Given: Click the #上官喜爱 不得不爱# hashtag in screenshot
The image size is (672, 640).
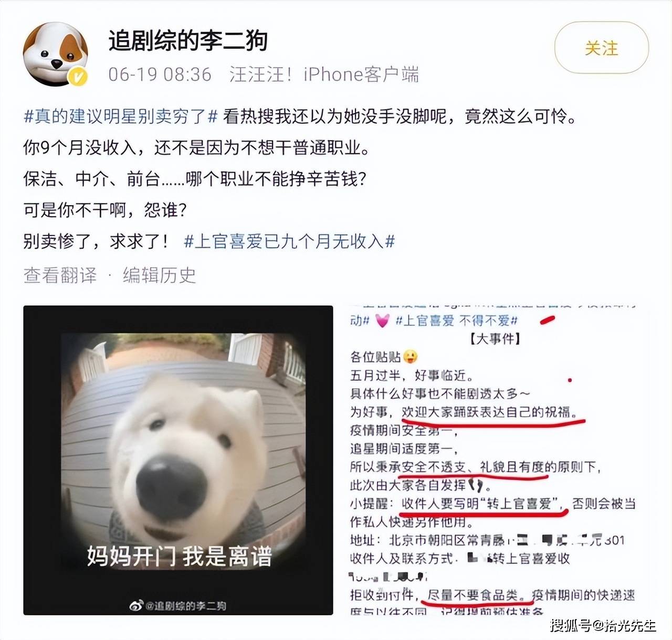Looking at the screenshot, I should (456, 321).
